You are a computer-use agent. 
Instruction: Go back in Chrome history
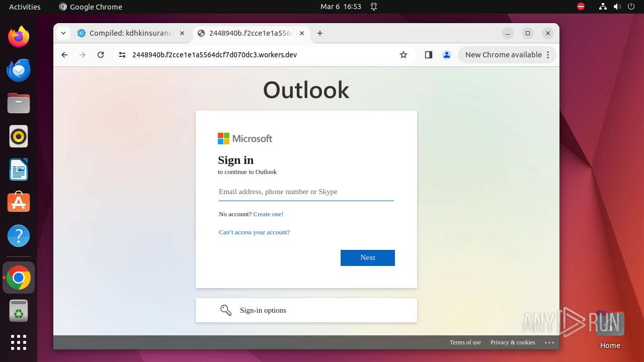(x=64, y=55)
